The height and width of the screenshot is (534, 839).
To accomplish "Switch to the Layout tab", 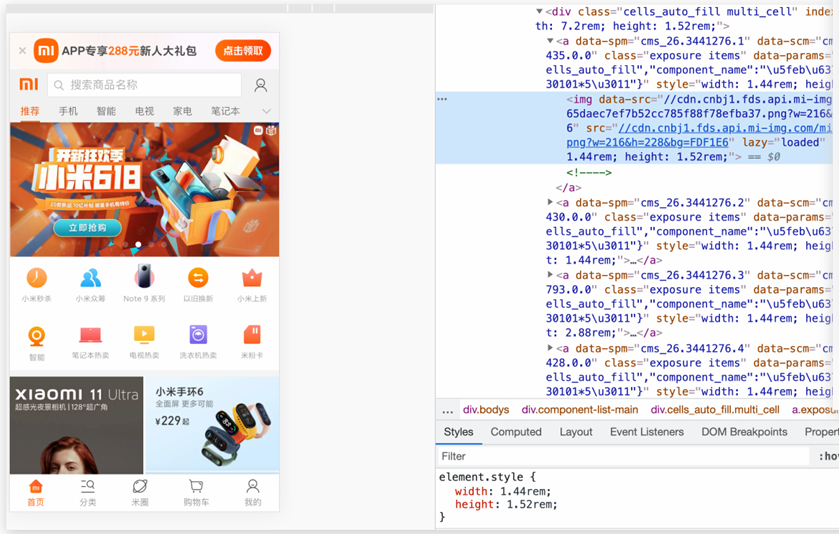I will point(576,432).
